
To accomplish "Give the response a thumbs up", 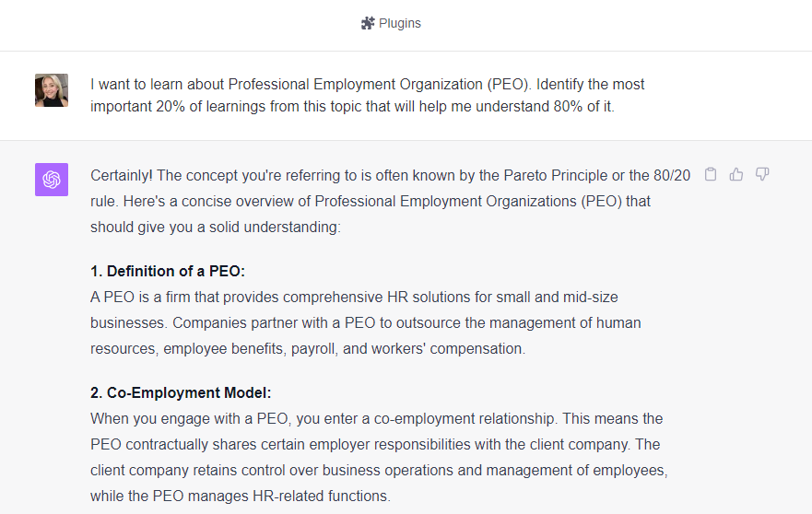I will [x=736, y=174].
